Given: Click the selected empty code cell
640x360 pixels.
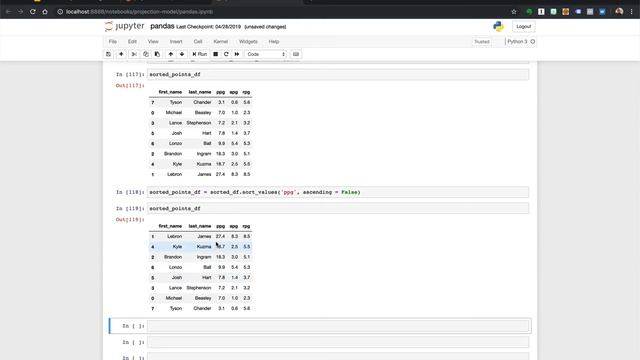Looking at the screenshot, I should pos(338,326).
